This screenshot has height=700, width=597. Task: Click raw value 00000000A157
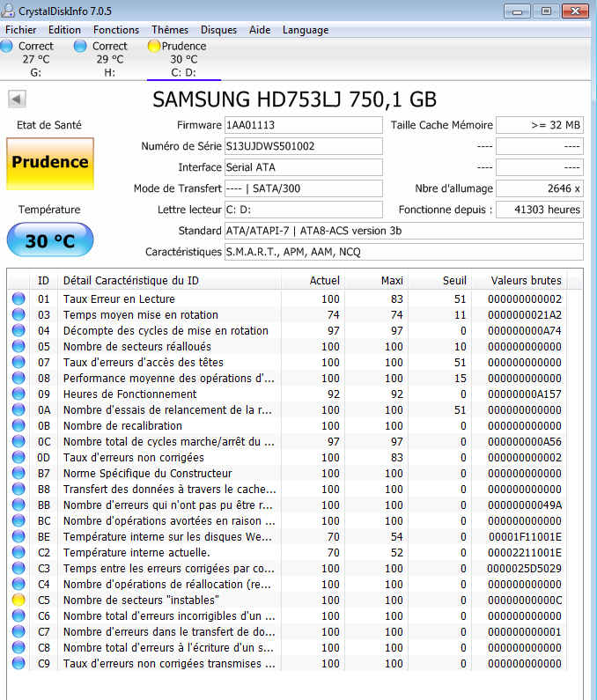pos(525,394)
